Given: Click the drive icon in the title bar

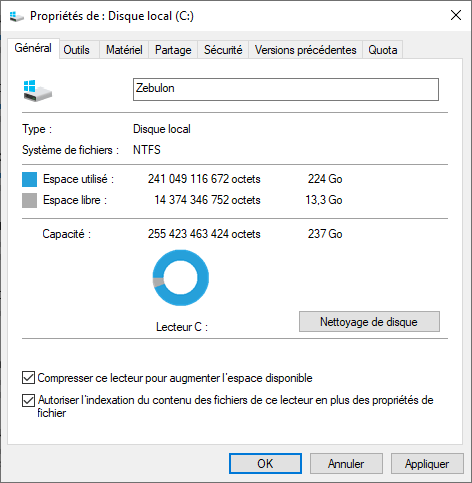Looking at the screenshot, I should (x=17, y=16).
